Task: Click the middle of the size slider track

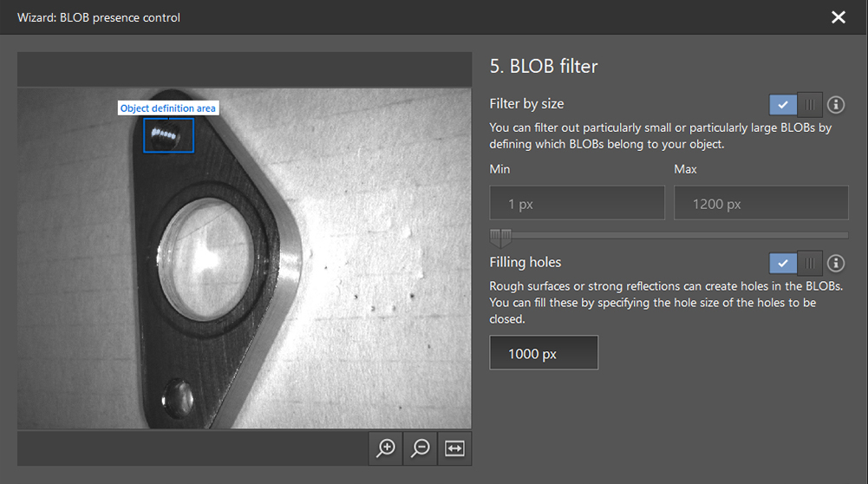Action: pos(669,235)
